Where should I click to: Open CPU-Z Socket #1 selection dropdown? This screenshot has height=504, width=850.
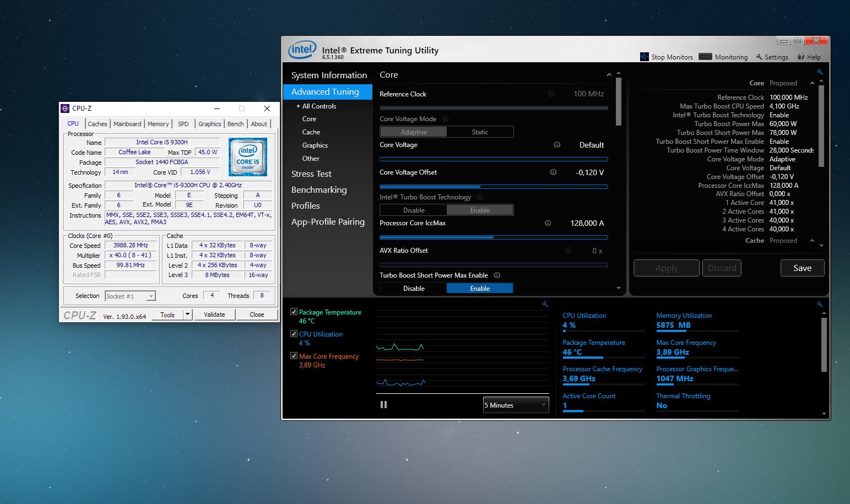130,296
